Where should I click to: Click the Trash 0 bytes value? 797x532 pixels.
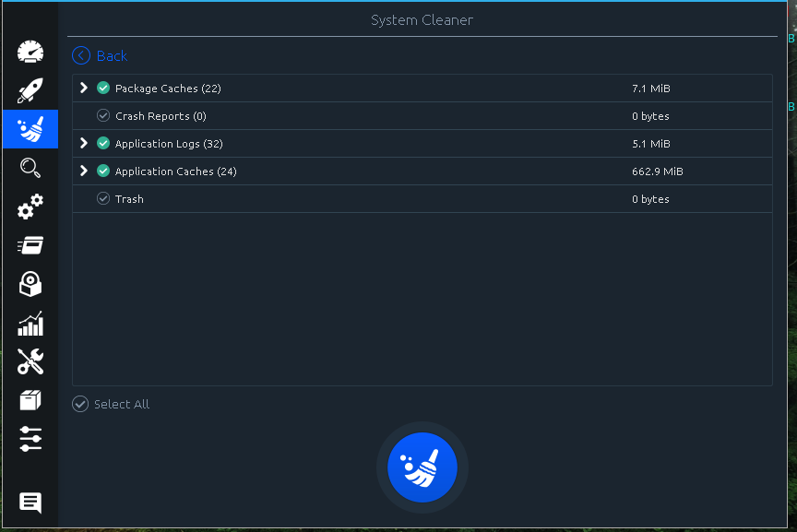coord(650,199)
